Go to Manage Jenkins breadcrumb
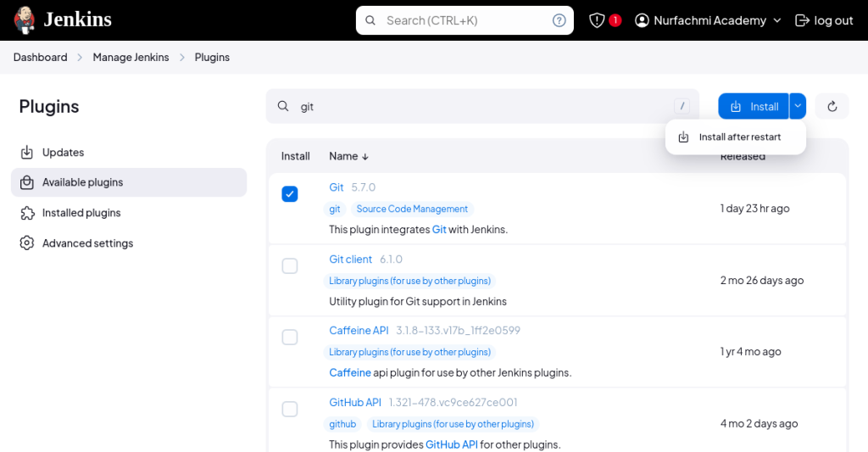The height and width of the screenshot is (452, 868). click(x=131, y=58)
